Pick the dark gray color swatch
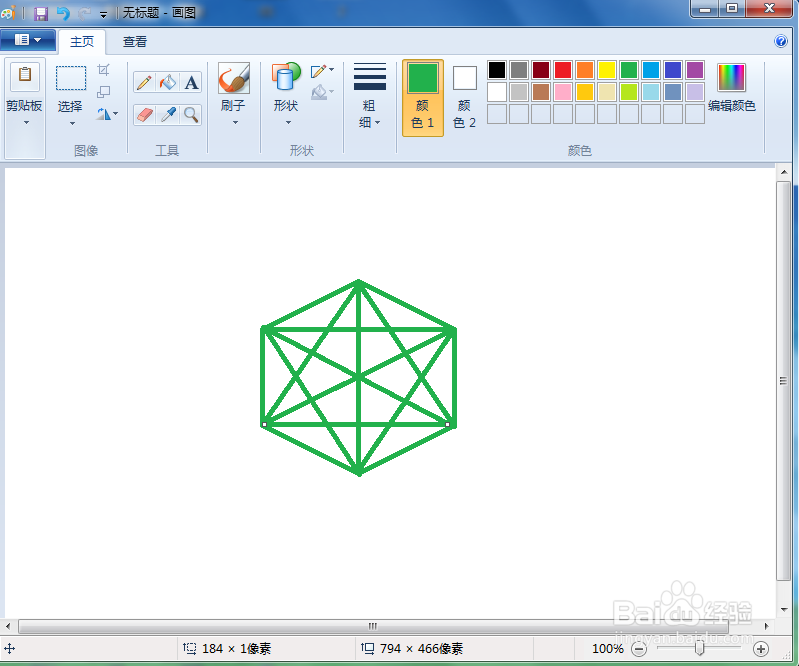Image resolution: width=799 pixels, height=666 pixels. [519, 70]
